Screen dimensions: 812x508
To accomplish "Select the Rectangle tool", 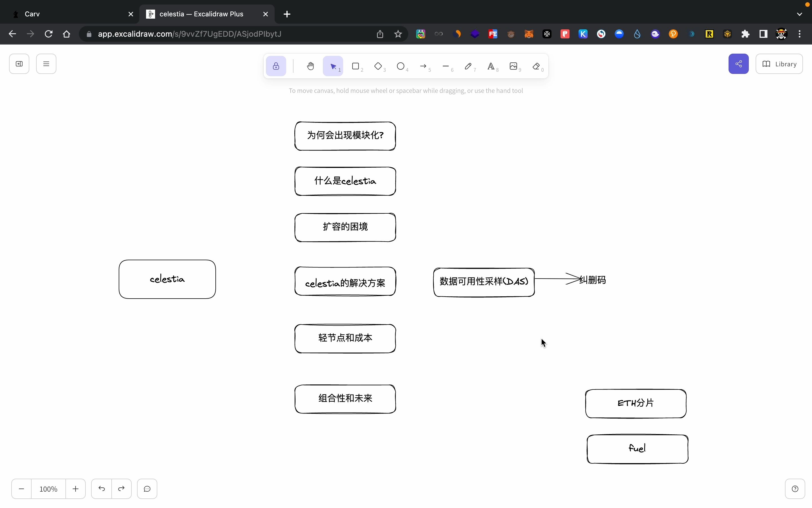I will [356, 66].
